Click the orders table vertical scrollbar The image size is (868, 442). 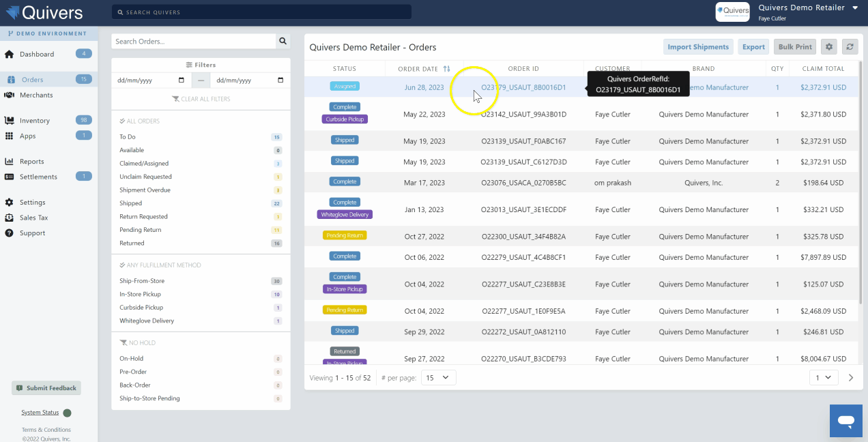pos(860,184)
